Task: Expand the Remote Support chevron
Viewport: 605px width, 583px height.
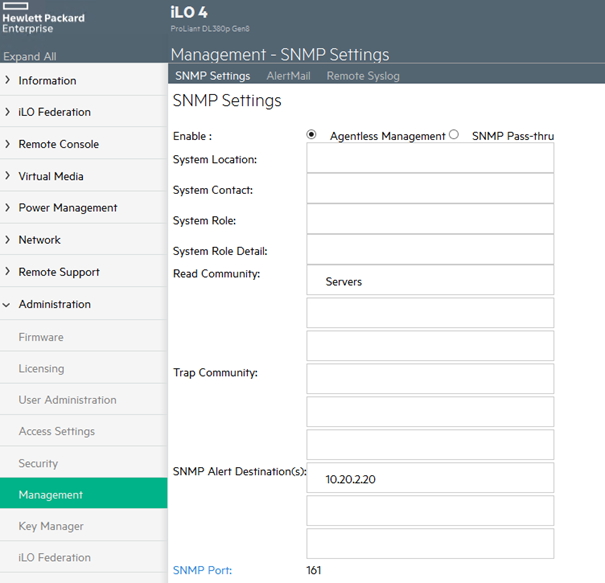Action: tap(7, 272)
